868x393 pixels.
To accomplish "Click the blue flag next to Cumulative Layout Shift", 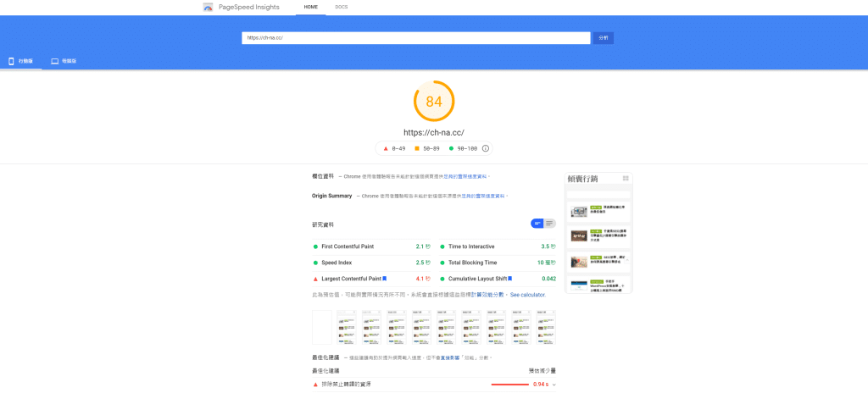I will click(x=509, y=278).
